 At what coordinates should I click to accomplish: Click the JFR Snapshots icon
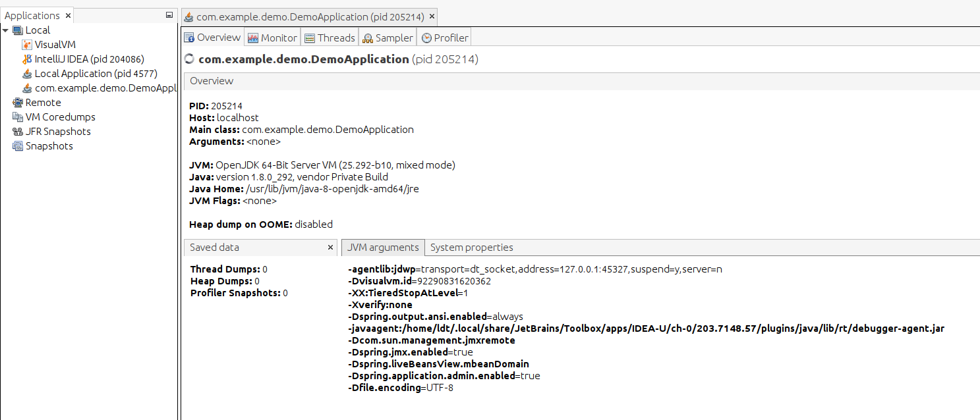tap(18, 132)
